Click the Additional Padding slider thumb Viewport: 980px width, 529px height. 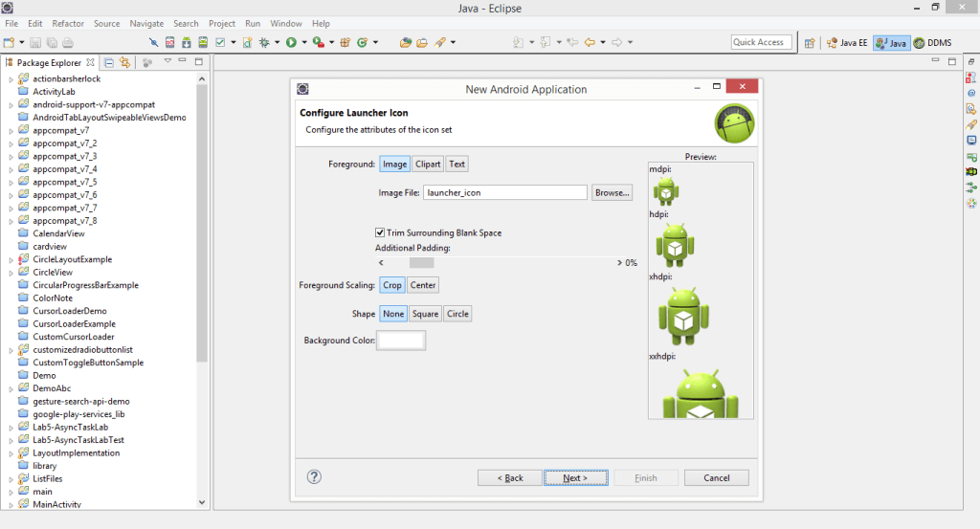pyautogui.click(x=422, y=263)
